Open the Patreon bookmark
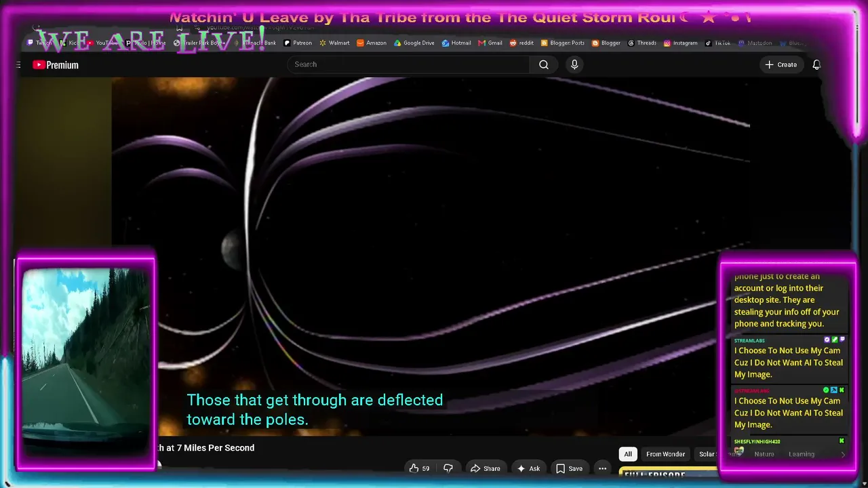The width and height of the screenshot is (868, 488). (298, 43)
